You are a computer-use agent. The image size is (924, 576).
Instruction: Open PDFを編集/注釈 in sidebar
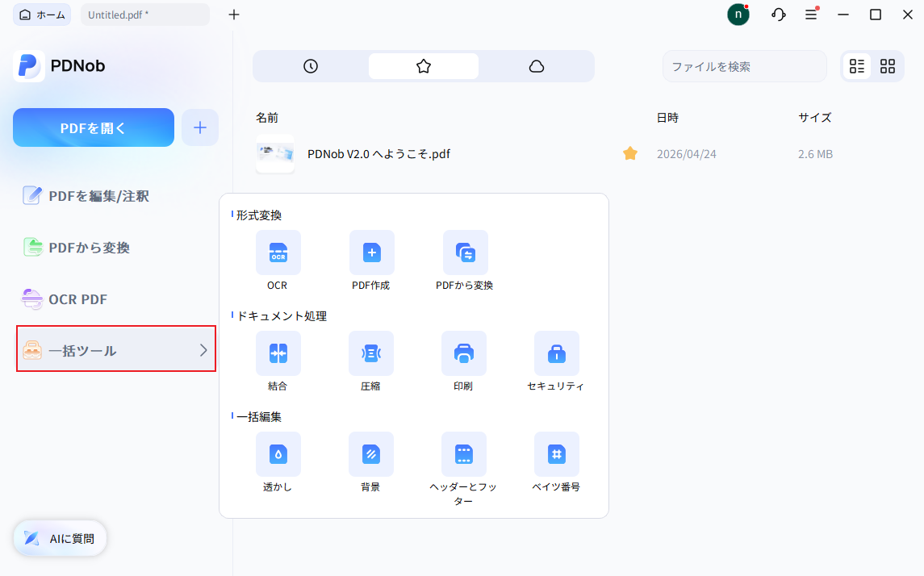tap(86, 195)
